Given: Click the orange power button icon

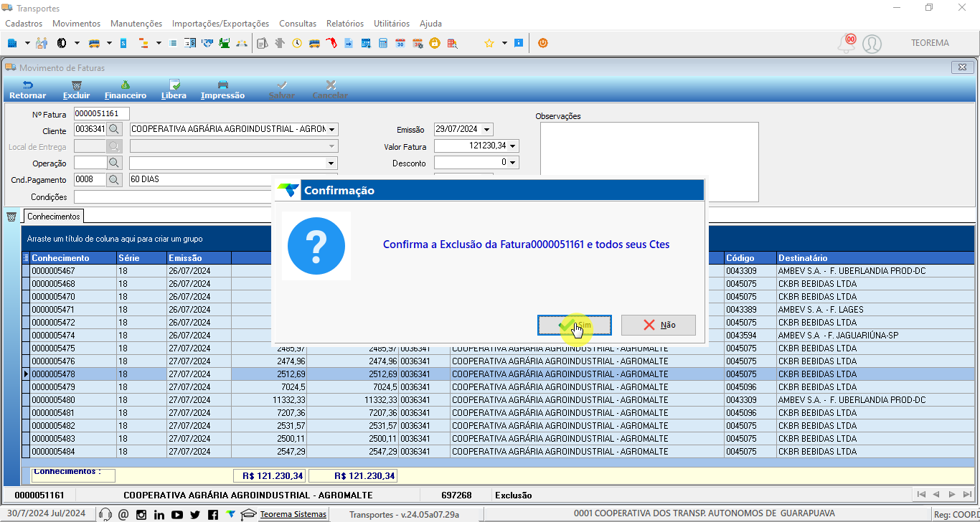Looking at the screenshot, I should click(x=542, y=43).
